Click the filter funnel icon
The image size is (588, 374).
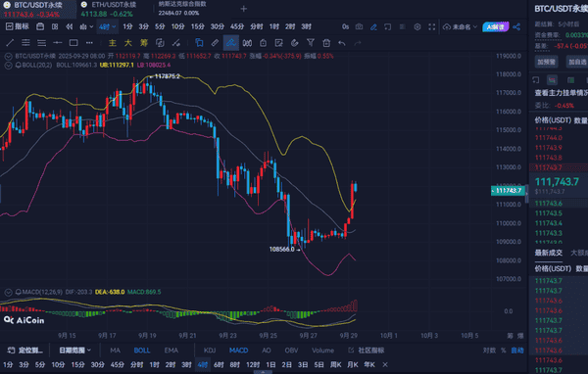pos(310,43)
